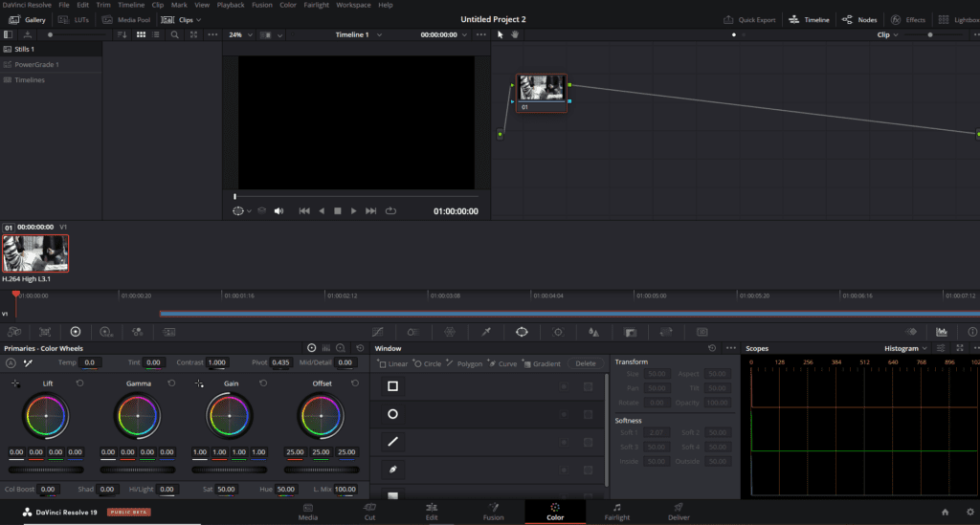Image resolution: width=980 pixels, height=525 pixels.
Task: Open the Gallery options three-dot menu
Action: pos(212,35)
